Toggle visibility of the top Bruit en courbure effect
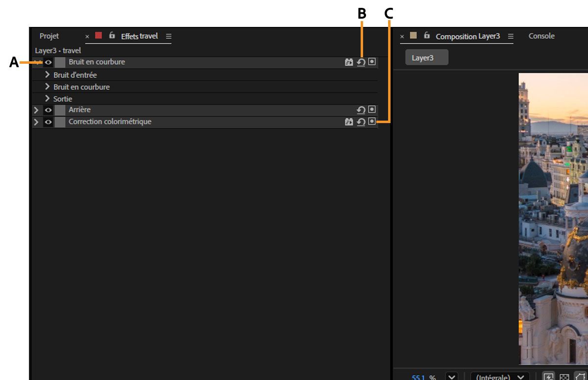 pos(49,62)
